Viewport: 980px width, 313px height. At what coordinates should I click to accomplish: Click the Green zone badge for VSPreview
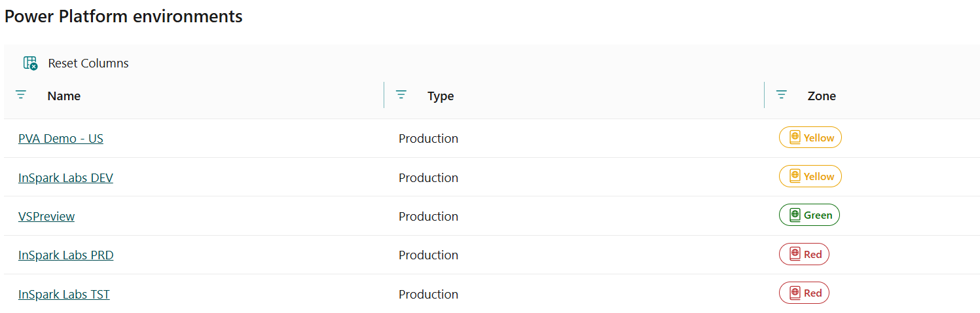tap(809, 215)
